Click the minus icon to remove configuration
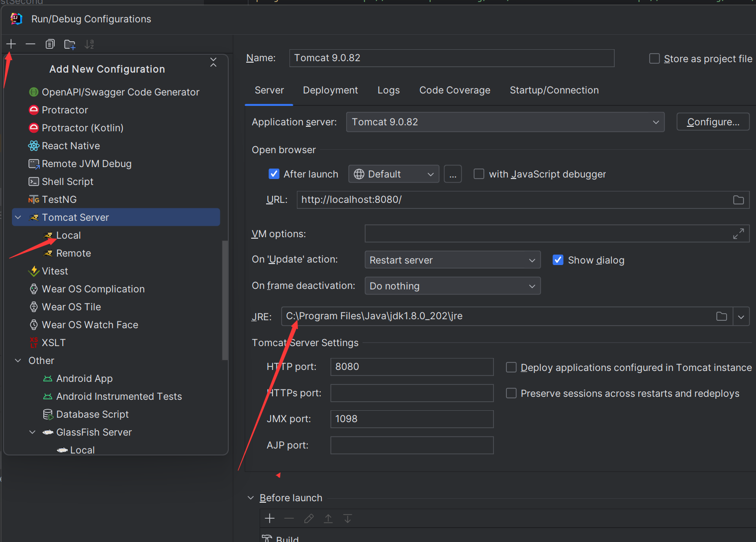Viewport: 756px width, 542px height. [30, 44]
